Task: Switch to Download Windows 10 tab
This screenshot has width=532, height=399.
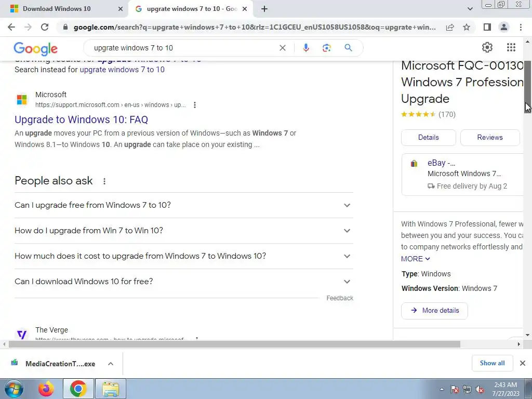Action: coord(64,9)
